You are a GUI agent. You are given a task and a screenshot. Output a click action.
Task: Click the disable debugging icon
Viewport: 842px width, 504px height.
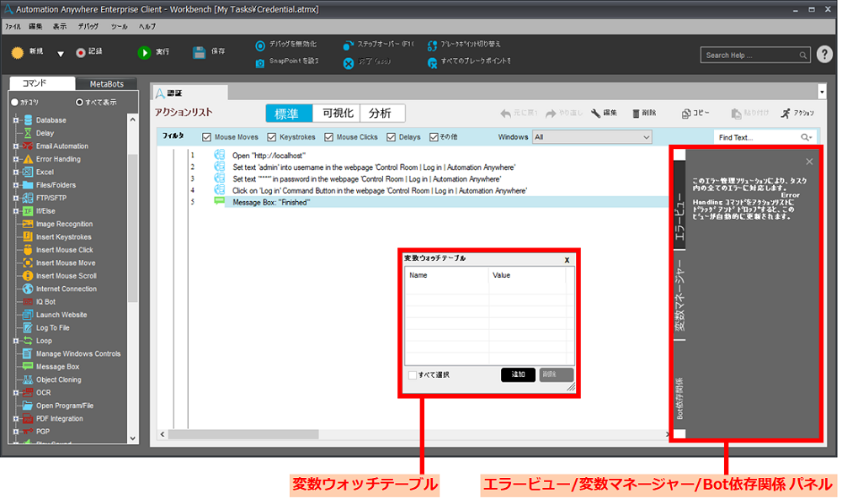click(260, 45)
